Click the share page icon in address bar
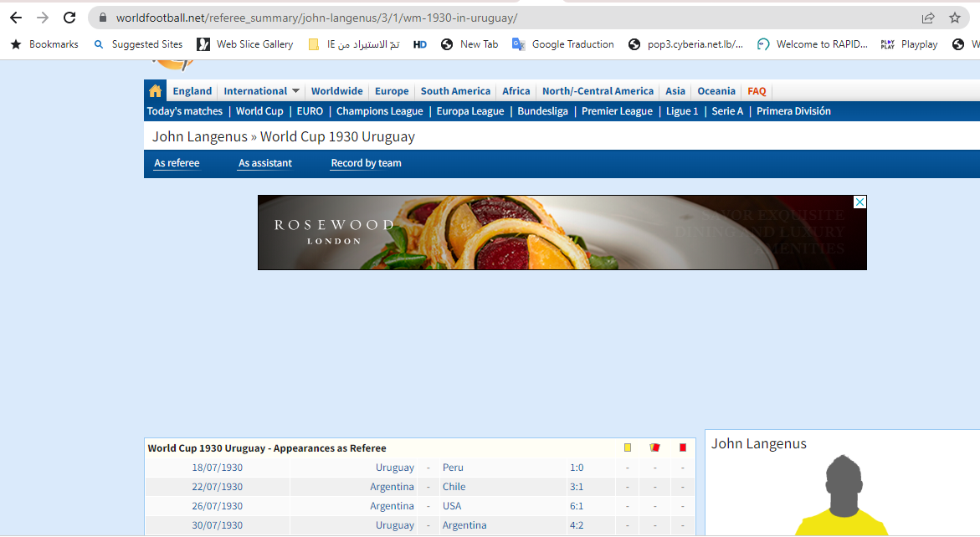 [x=928, y=18]
